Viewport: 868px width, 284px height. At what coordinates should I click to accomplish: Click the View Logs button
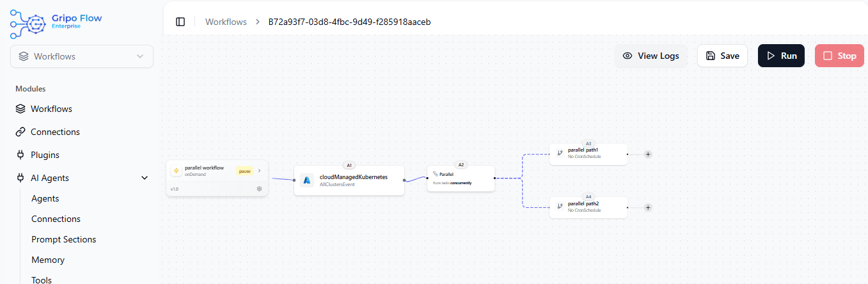[651, 56]
